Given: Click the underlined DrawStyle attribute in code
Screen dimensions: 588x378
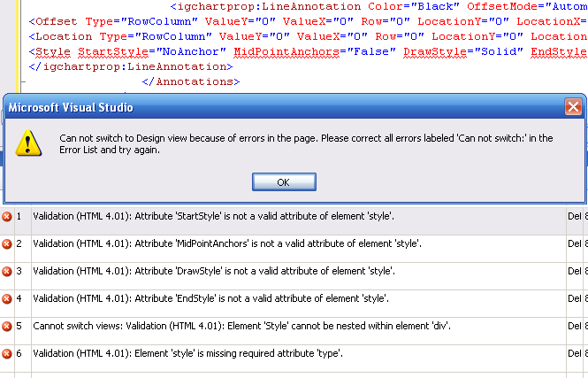Looking at the screenshot, I should tap(435, 51).
